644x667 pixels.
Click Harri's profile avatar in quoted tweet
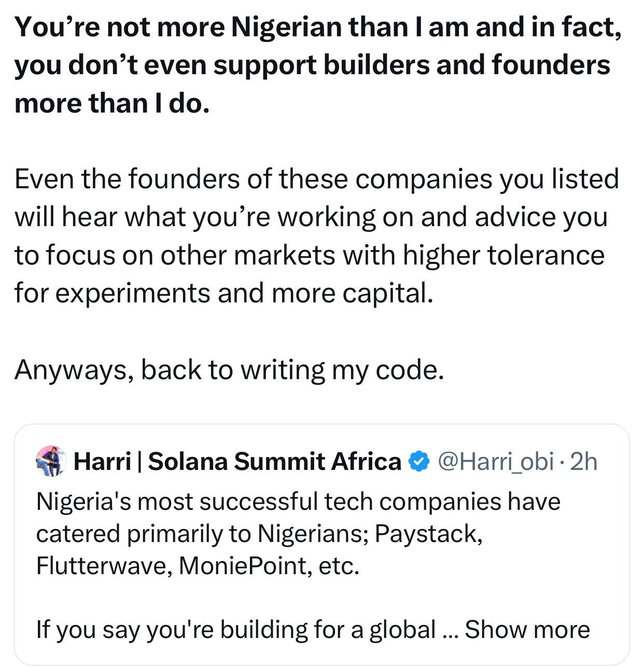52,461
